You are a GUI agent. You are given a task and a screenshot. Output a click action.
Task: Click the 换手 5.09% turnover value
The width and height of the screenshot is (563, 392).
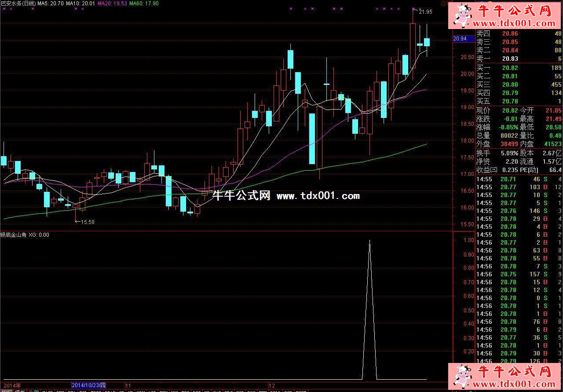pos(509,153)
